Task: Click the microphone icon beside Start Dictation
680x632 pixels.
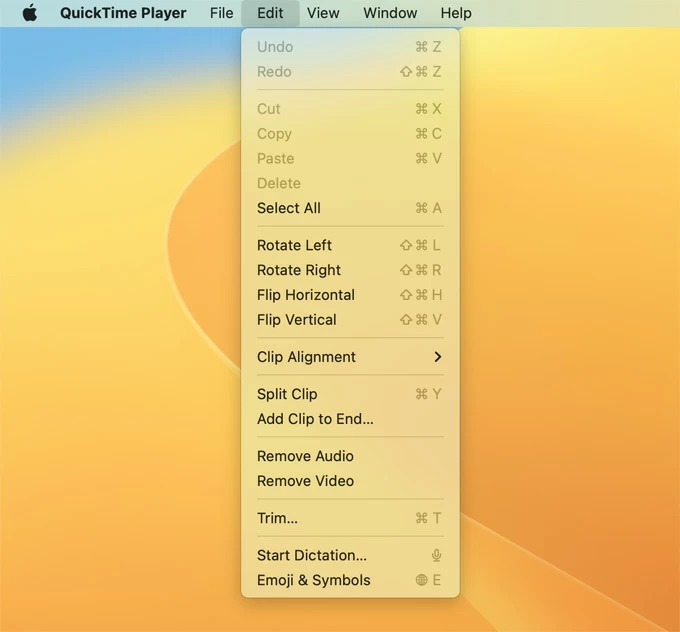Action: point(436,556)
